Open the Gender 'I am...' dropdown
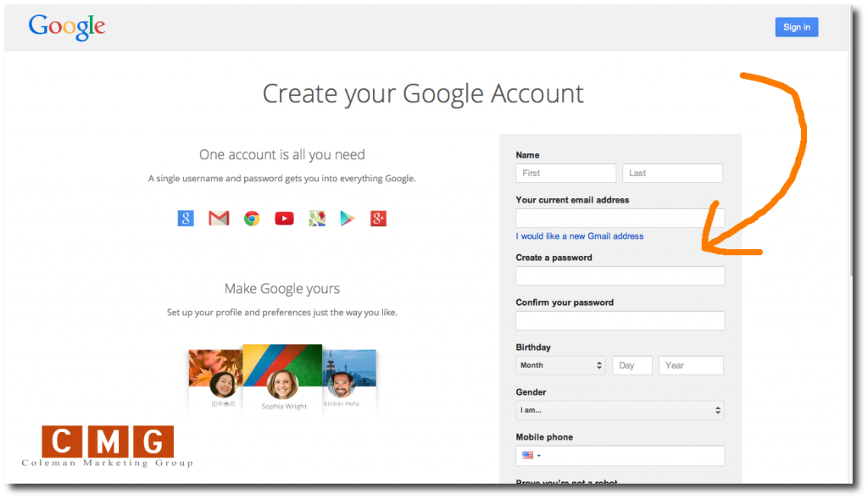Viewport: 868px width, 499px height. point(620,410)
